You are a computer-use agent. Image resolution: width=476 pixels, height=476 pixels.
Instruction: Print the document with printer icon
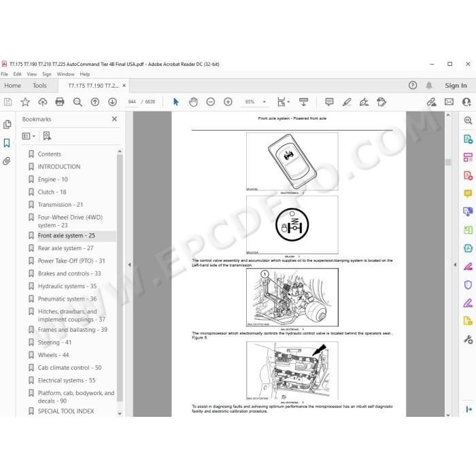click(x=60, y=102)
